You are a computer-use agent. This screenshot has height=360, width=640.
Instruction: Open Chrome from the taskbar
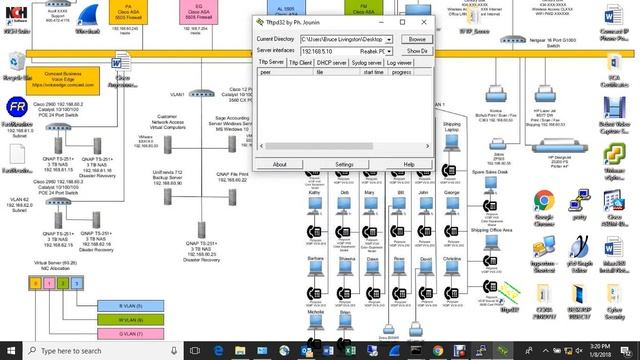click(438, 351)
